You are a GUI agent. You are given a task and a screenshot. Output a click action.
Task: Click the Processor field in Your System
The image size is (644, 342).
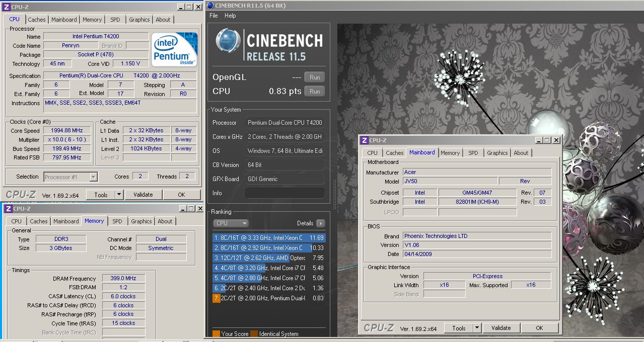click(x=285, y=123)
